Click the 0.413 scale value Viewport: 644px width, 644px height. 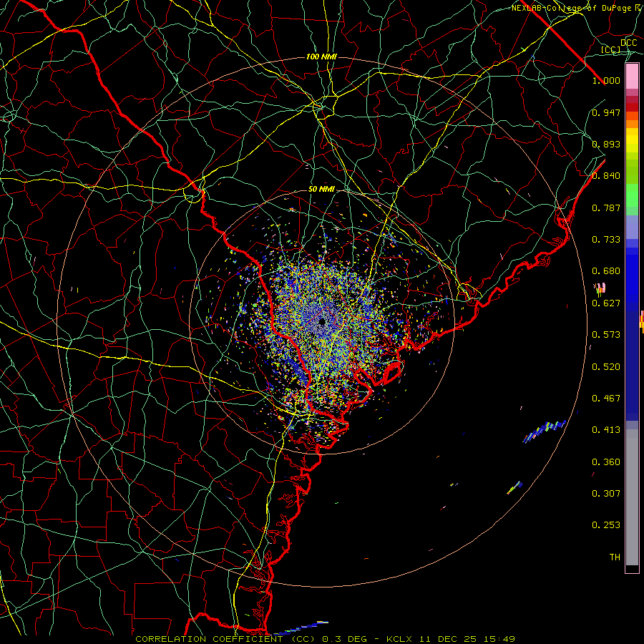pos(606,430)
